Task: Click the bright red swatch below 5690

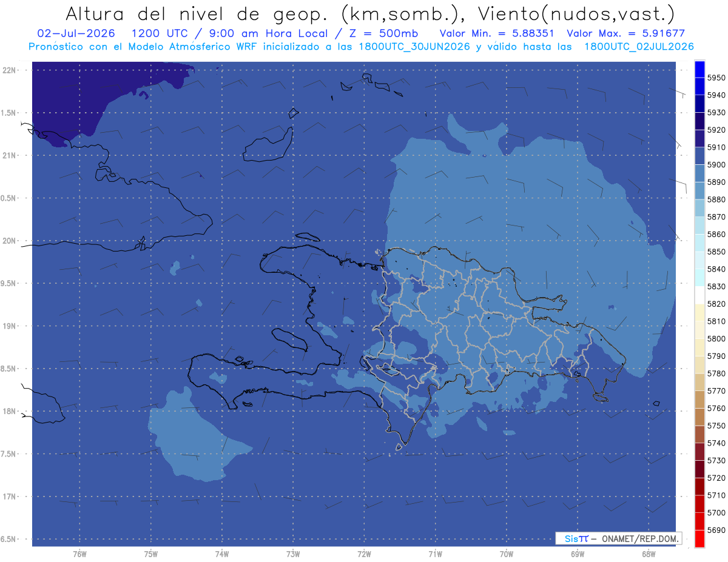Action: pos(699,538)
